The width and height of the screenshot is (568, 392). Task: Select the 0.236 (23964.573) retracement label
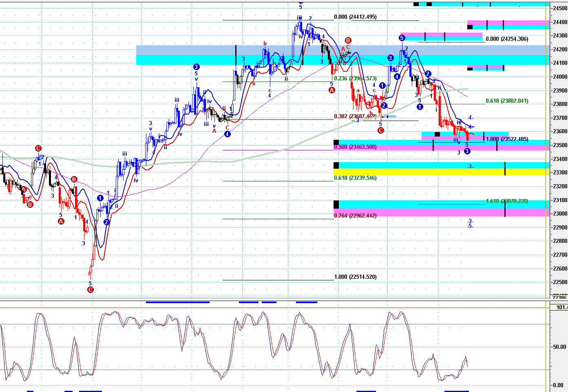(355, 79)
